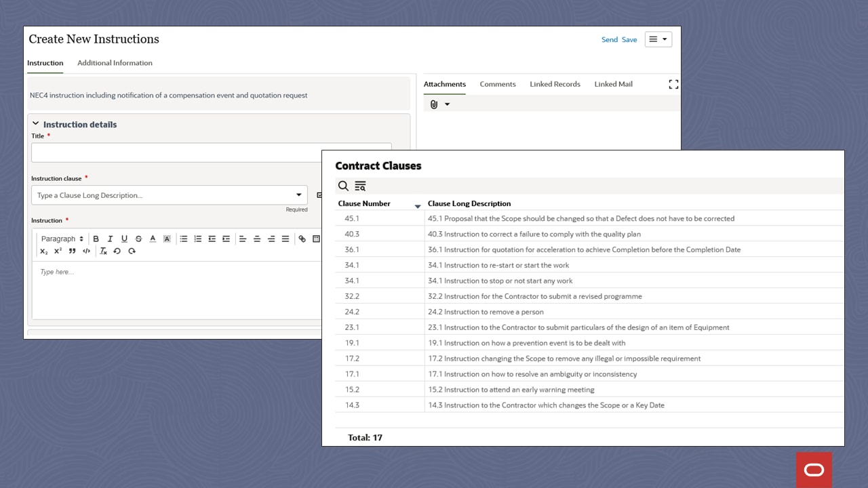Open the Instruction clause dropdown

pos(298,195)
